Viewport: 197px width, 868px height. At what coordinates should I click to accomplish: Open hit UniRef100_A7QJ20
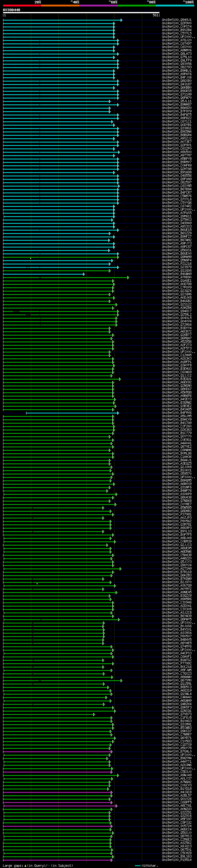(x=177, y=40)
